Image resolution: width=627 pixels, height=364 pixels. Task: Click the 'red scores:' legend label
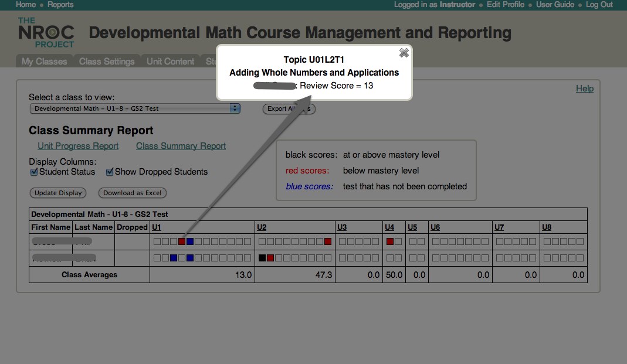(x=307, y=171)
